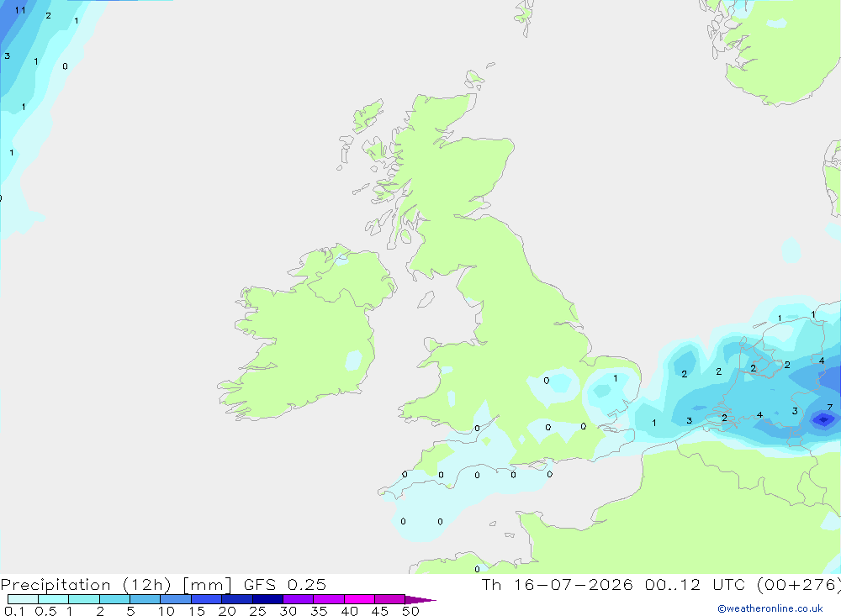Click the '11' precipitation value on the map
The width and height of the screenshot is (841, 616).
(20, 10)
